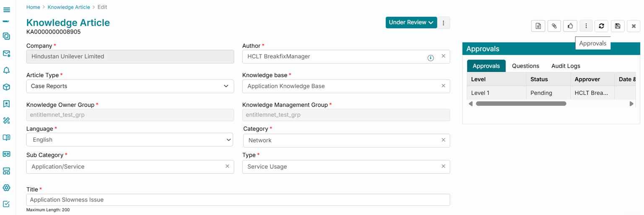Open the gear settings icon in the sidebar
Screen dimensions: 644x215
click(x=6, y=188)
